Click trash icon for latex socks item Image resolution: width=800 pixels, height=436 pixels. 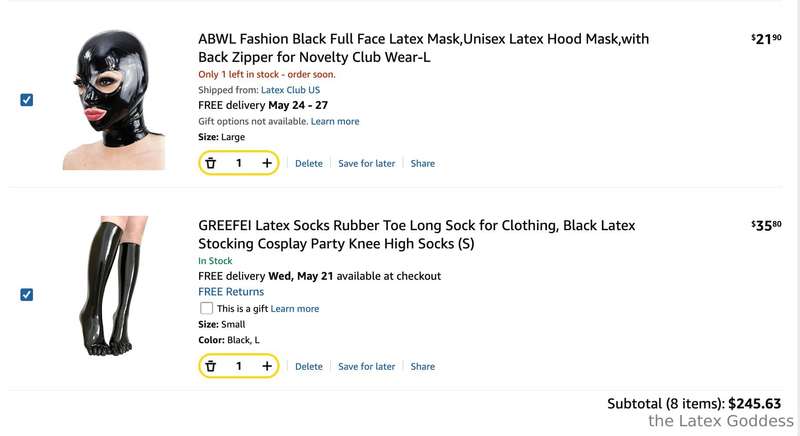211,366
